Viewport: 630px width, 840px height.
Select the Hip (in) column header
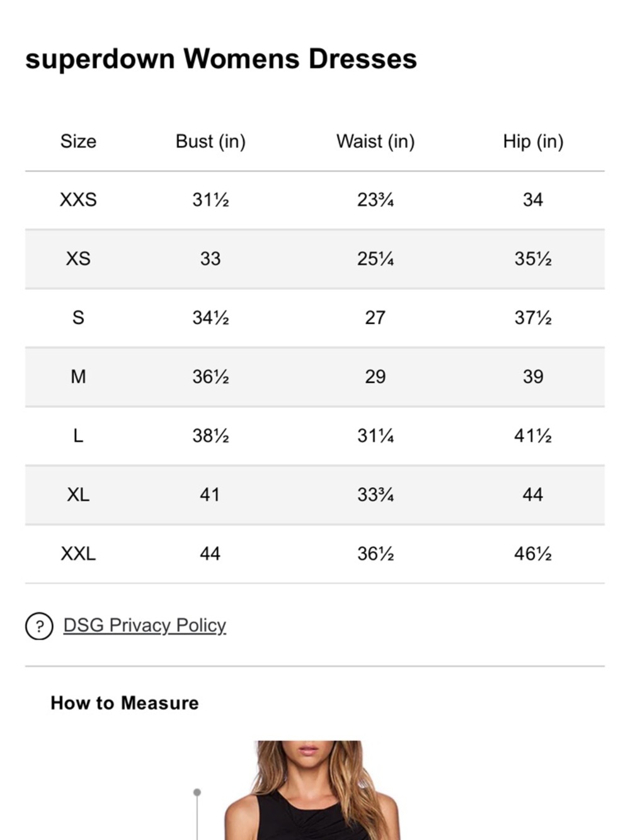point(533,141)
